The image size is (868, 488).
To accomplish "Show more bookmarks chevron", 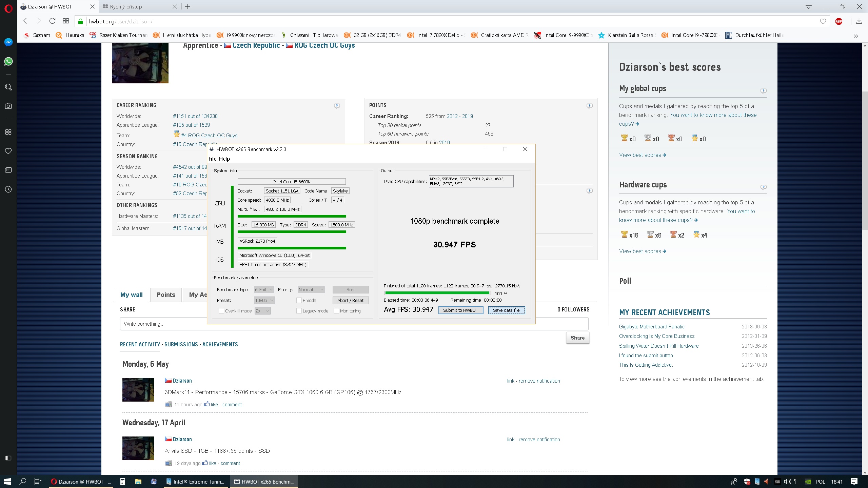I will [x=856, y=36].
